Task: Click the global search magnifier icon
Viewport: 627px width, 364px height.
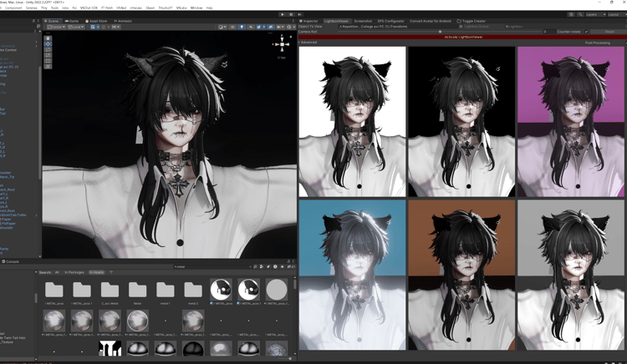Action: point(580,14)
